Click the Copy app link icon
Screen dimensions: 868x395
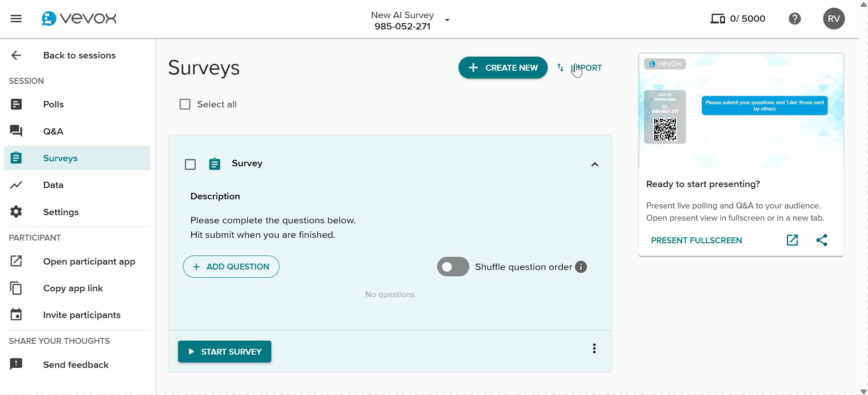point(16,288)
